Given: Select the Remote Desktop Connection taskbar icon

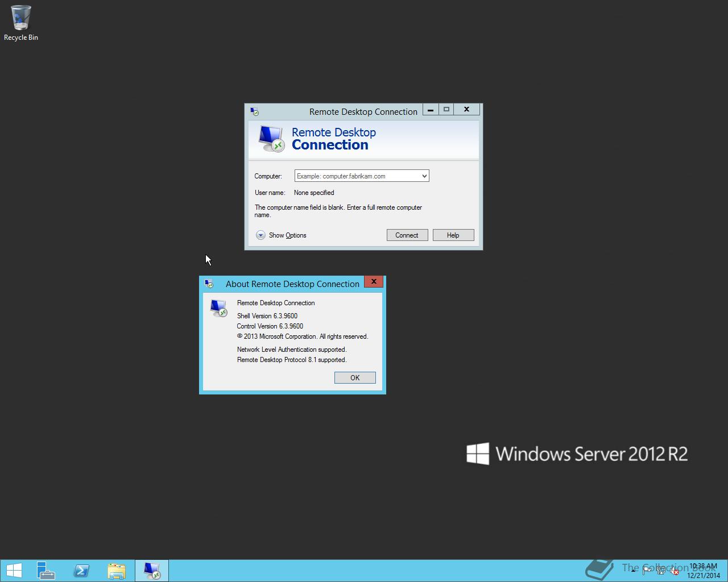Looking at the screenshot, I should [151, 570].
